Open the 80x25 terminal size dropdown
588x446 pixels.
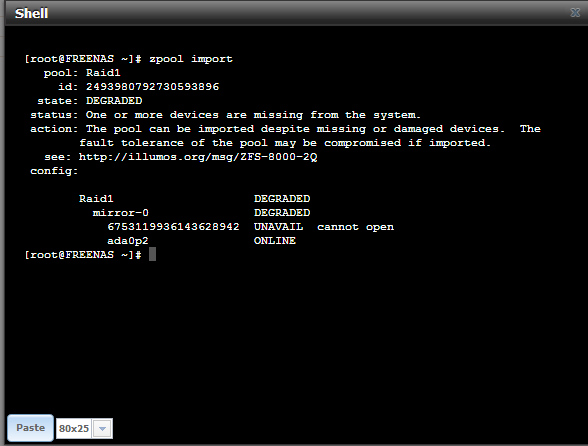(84, 428)
